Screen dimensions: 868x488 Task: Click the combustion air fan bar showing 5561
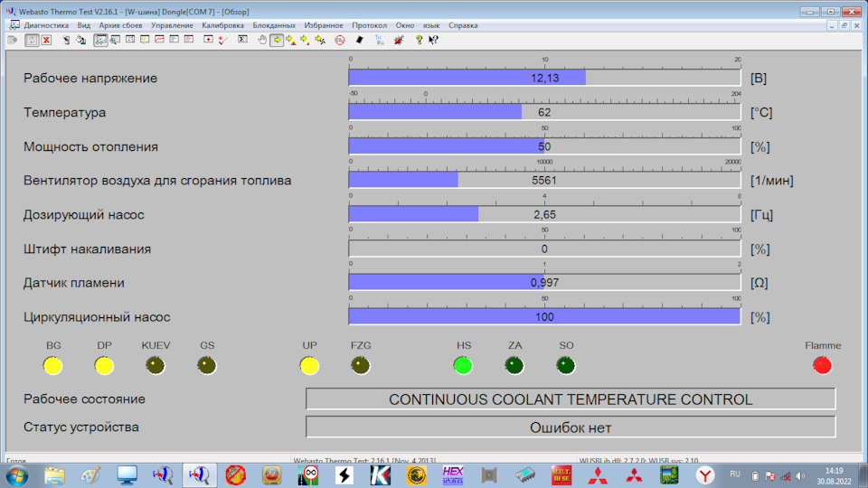click(544, 181)
